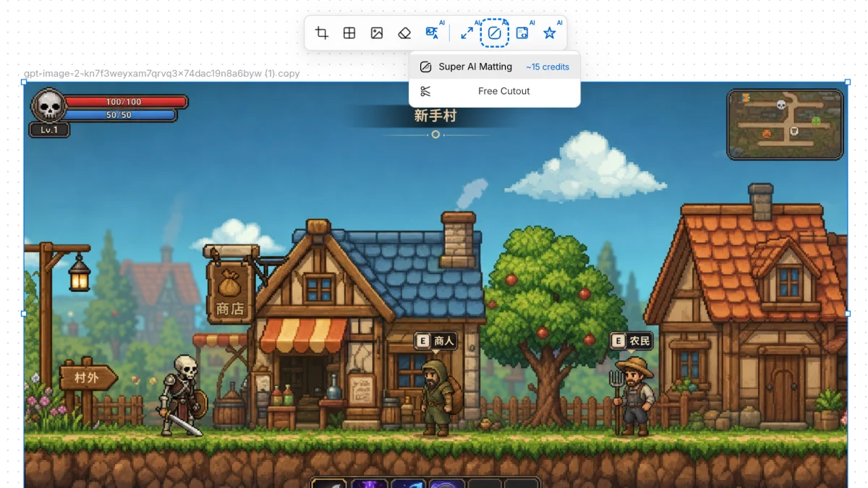Screen dimensions: 868x488
Task: Click the ~15 credits label
Action: (548, 67)
